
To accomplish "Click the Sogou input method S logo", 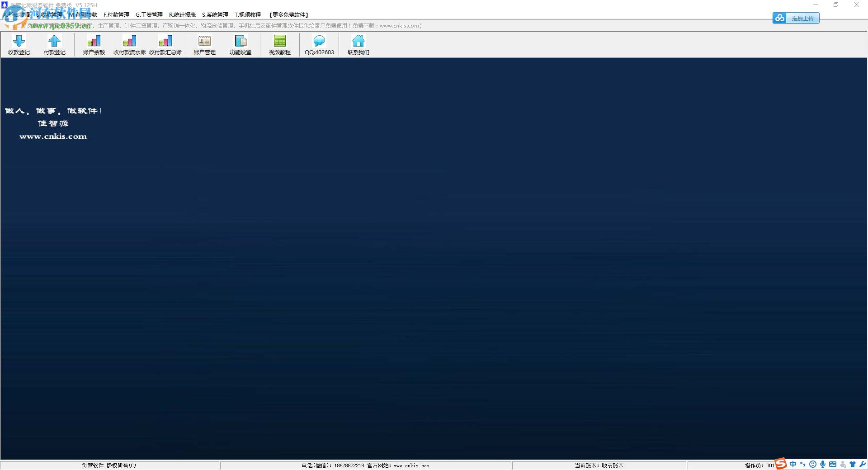I will (781, 464).
